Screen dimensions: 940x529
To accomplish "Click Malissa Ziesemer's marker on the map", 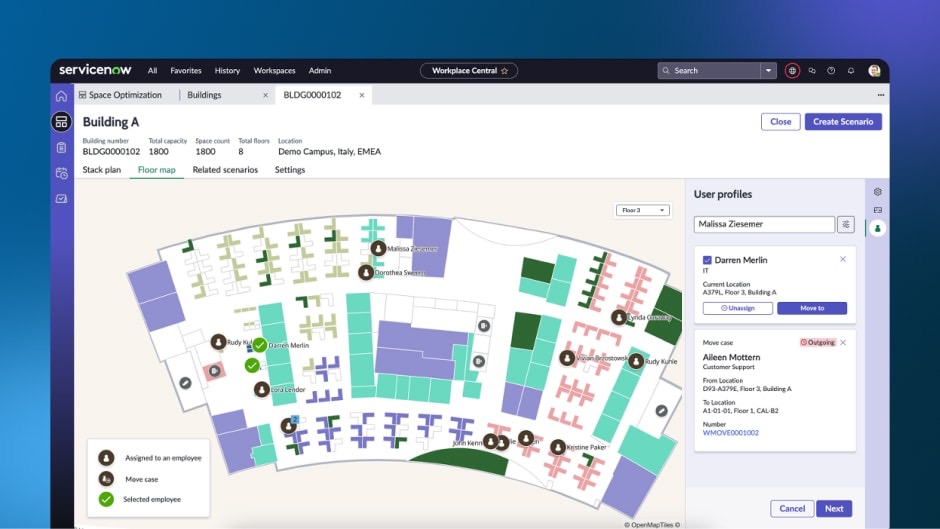I will (x=378, y=248).
